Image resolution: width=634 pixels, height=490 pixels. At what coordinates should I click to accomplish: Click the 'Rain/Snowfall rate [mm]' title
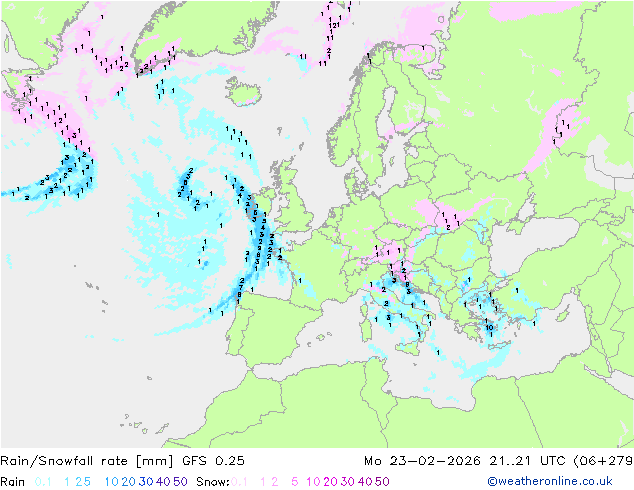coord(87,461)
